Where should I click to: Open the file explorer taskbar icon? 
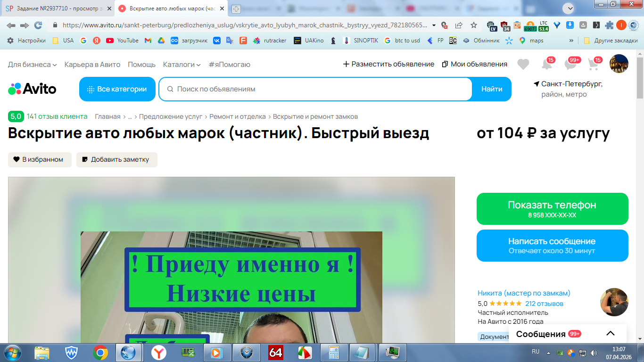[x=41, y=352]
